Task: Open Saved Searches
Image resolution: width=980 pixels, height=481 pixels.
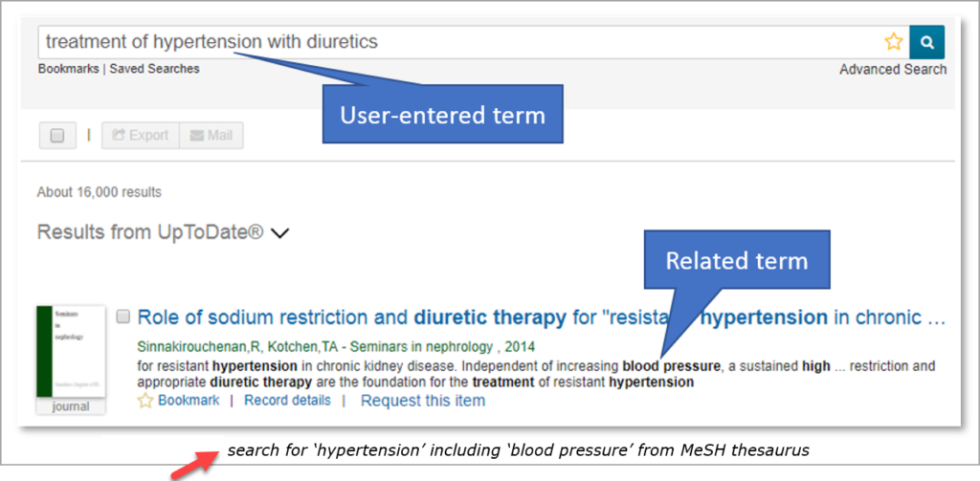Action: click(x=154, y=69)
